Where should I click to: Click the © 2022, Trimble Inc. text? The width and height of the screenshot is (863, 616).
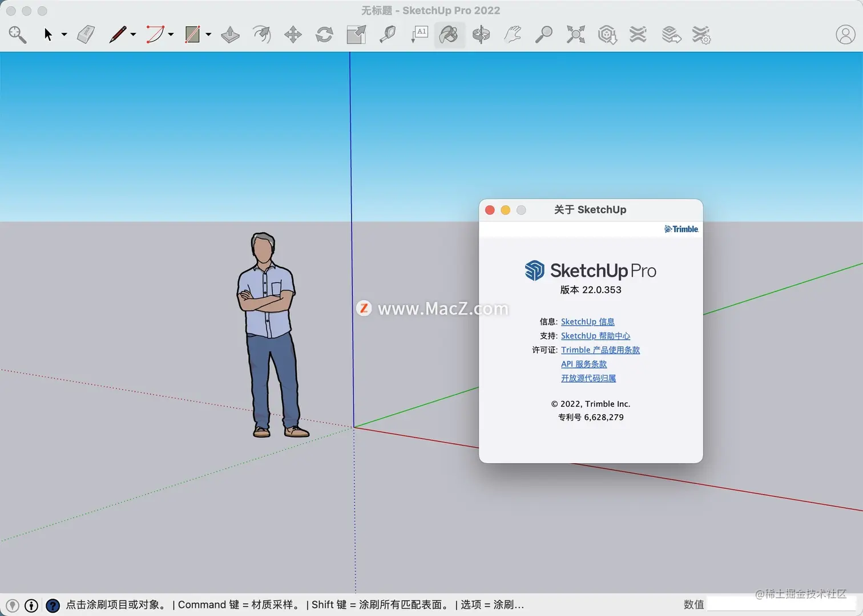(x=590, y=404)
